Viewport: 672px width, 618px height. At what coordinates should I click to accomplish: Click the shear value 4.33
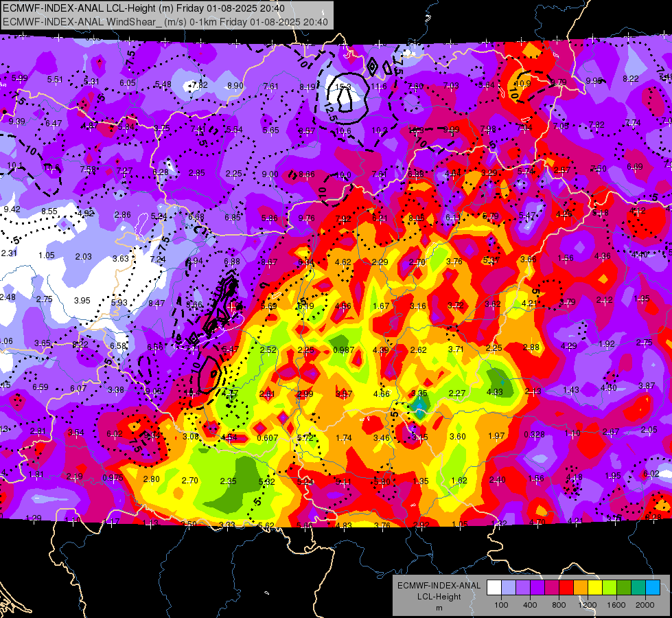coord(495,392)
